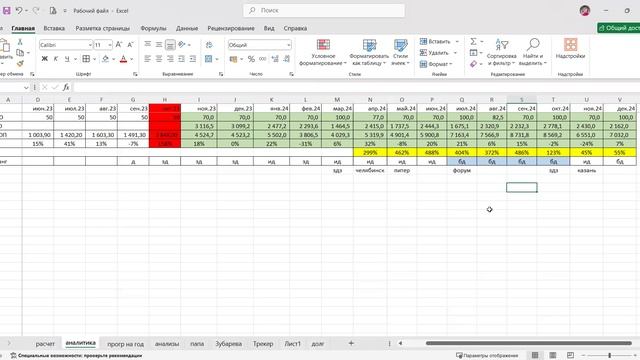Add new sheet with plus button
Image resolution: width=640 pixels, height=360 pixels.
point(351,343)
